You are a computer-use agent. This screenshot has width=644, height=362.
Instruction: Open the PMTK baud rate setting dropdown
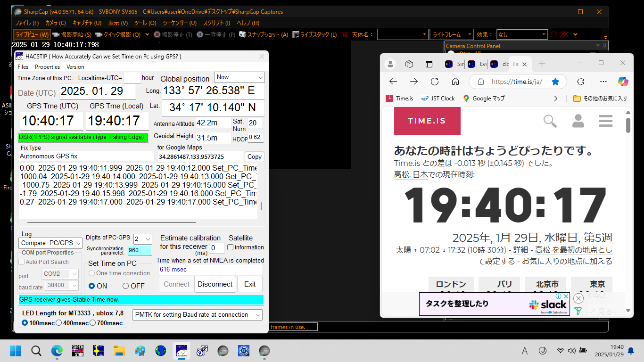198,314
